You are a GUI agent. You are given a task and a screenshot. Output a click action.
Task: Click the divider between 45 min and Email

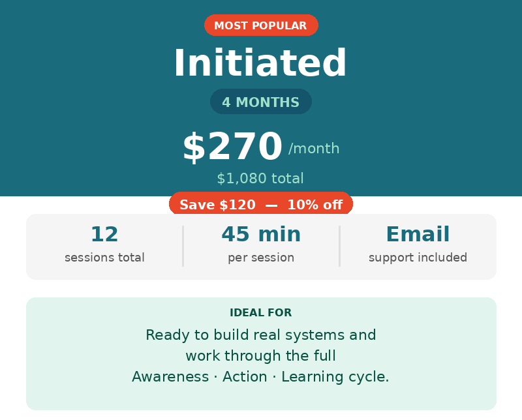[x=339, y=246]
